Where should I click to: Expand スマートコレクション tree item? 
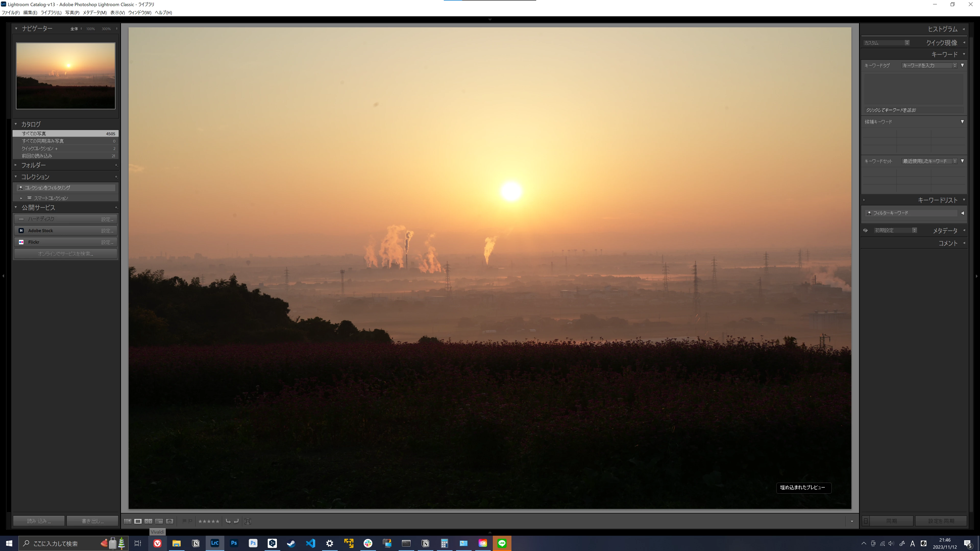pos(21,198)
